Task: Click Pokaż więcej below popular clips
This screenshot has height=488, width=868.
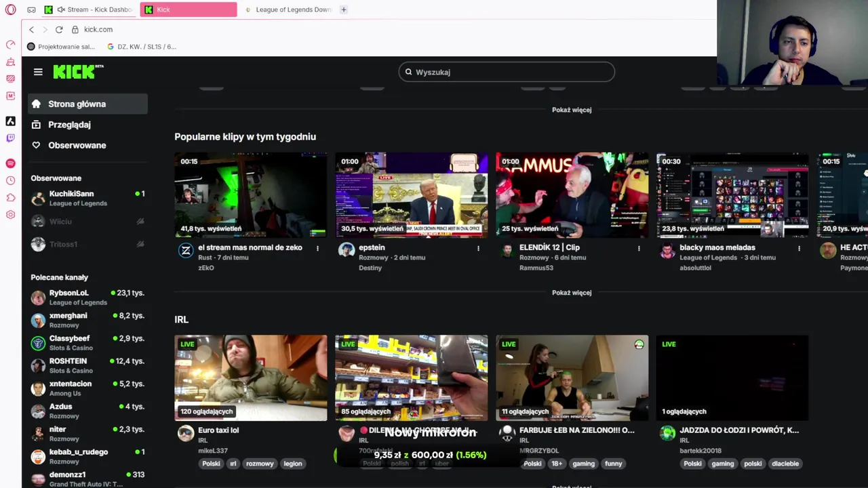Action: 572,293
